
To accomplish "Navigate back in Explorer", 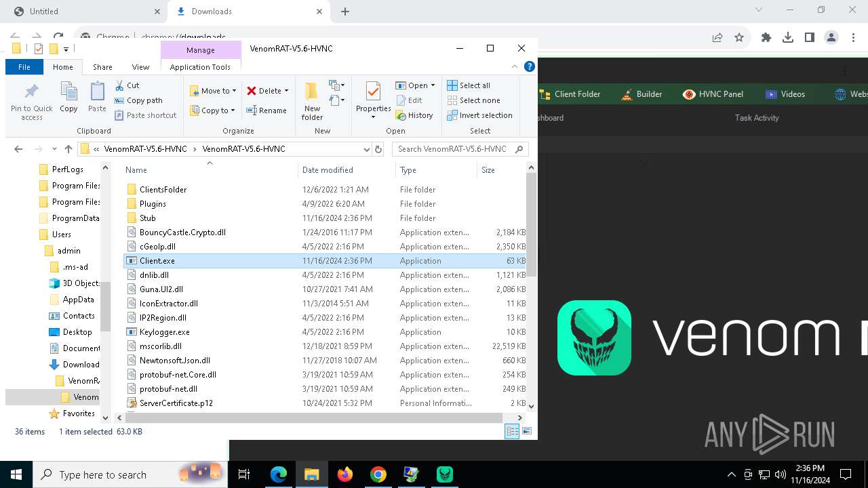I will click(x=18, y=149).
